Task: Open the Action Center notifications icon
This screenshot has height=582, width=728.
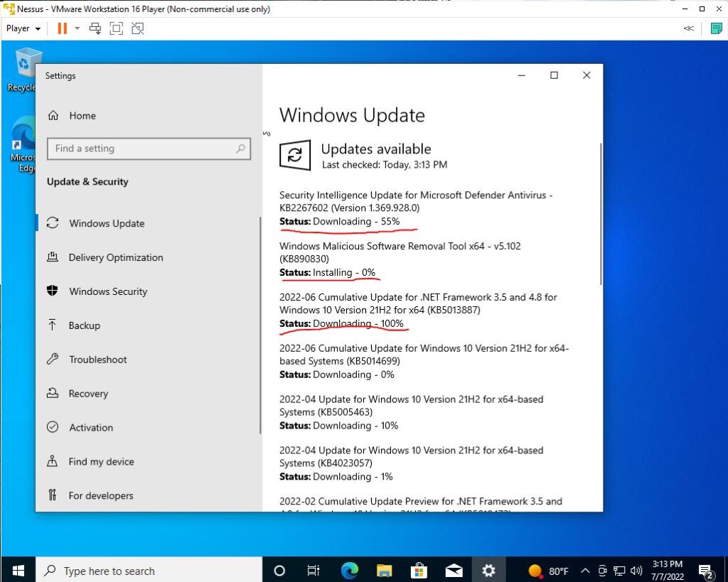Action: 706,571
